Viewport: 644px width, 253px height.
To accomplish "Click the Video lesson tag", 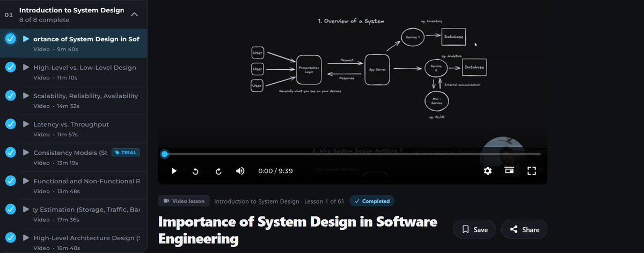I will point(184,201).
